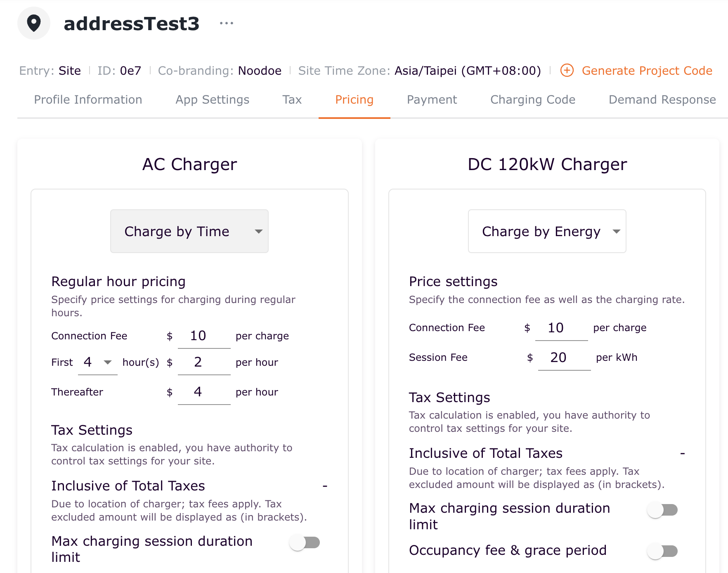Open the Charging Code tab

click(x=532, y=100)
